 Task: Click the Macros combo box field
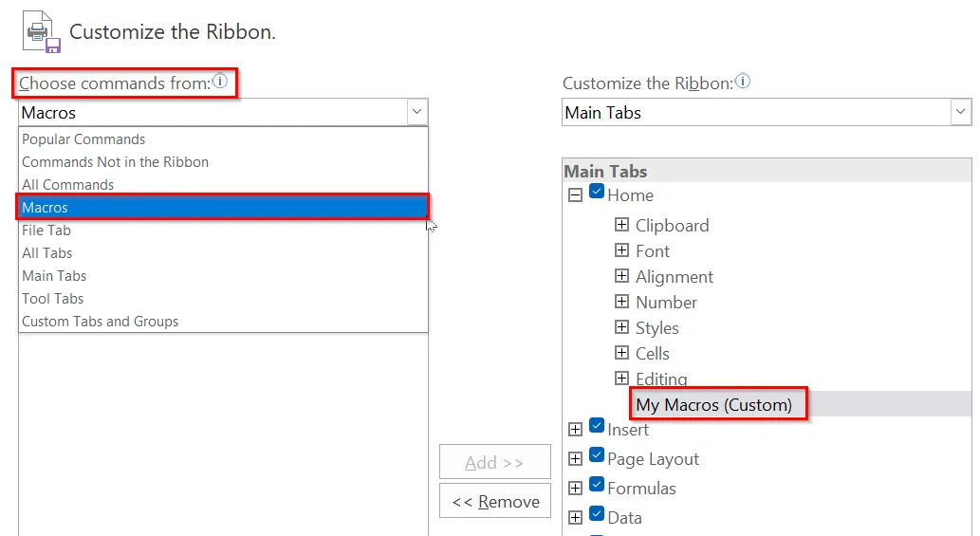[x=223, y=113]
